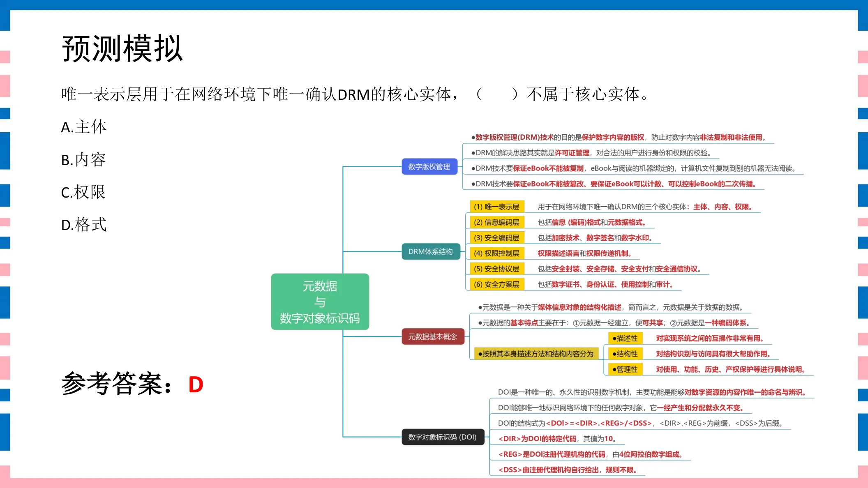Click the 管理性 yellow label
This screenshot has height=488, width=868.
point(625,369)
